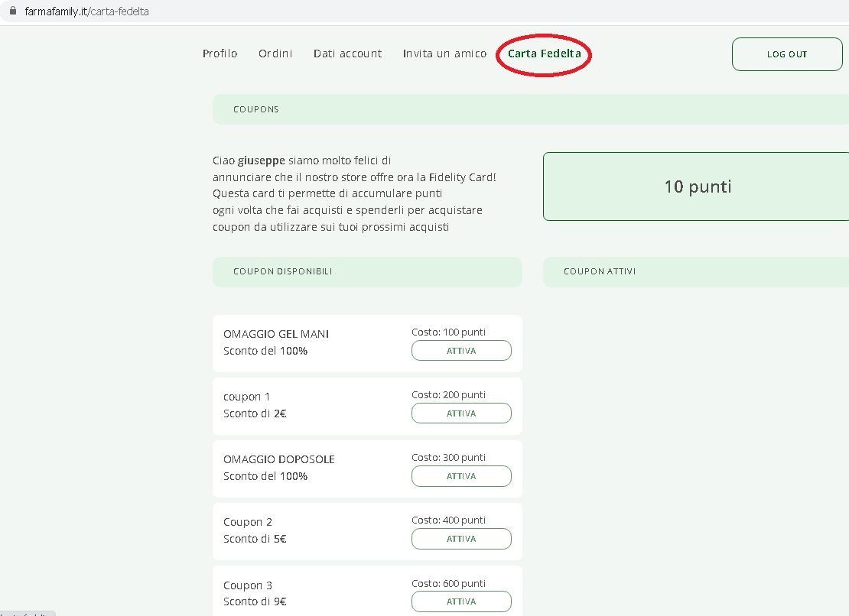This screenshot has width=849, height=616.
Task: Click ATTIVA for the 200 punti coupon
Action: (461, 413)
